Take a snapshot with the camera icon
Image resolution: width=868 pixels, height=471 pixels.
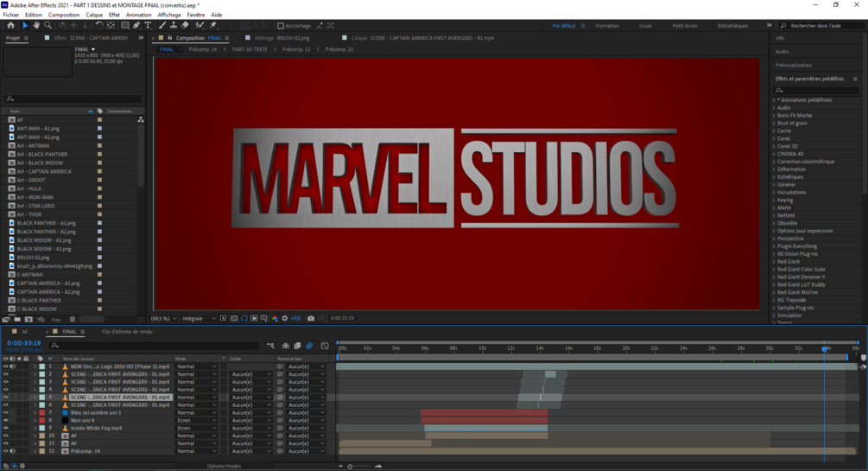[311, 319]
